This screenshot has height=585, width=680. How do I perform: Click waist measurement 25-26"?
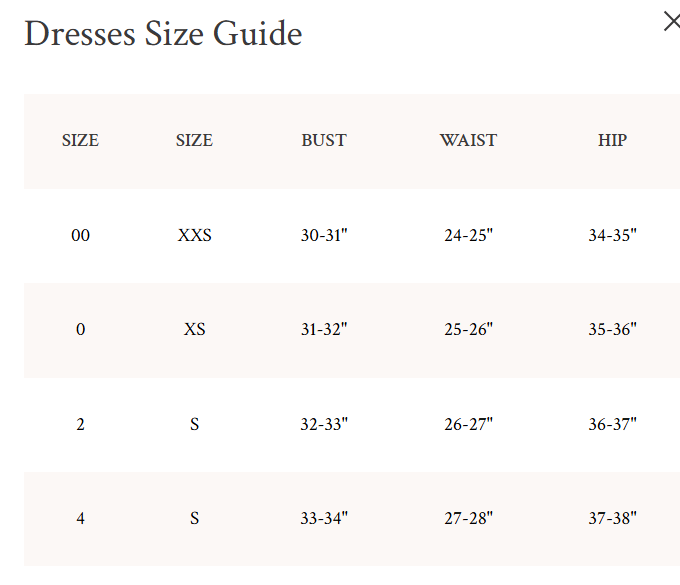click(468, 330)
